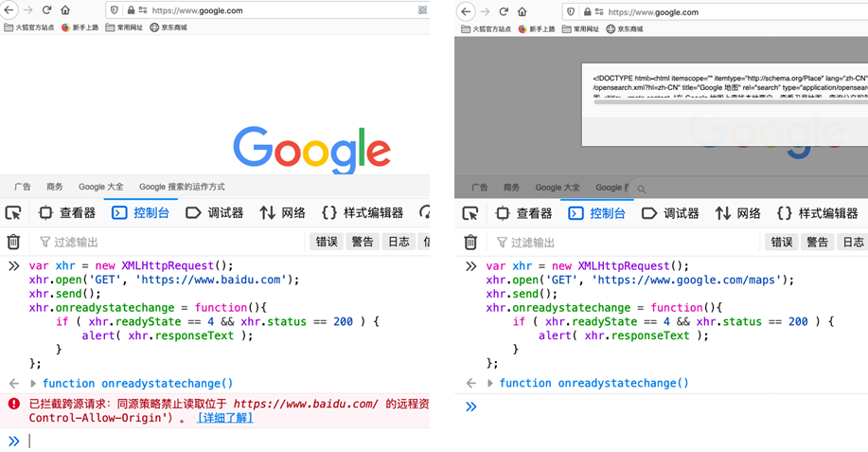Screen dimensions: 868x452
Task: Switch to 调试器 tab in right devtools
Action: coord(670,213)
